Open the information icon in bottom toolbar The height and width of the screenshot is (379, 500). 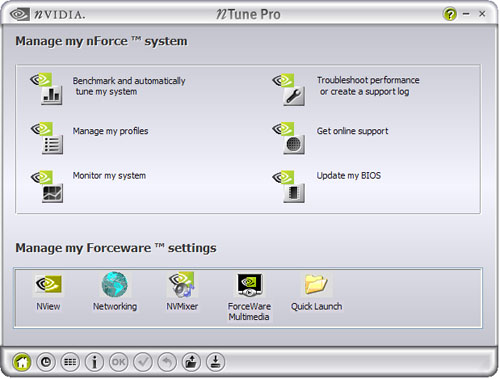[x=95, y=362]
